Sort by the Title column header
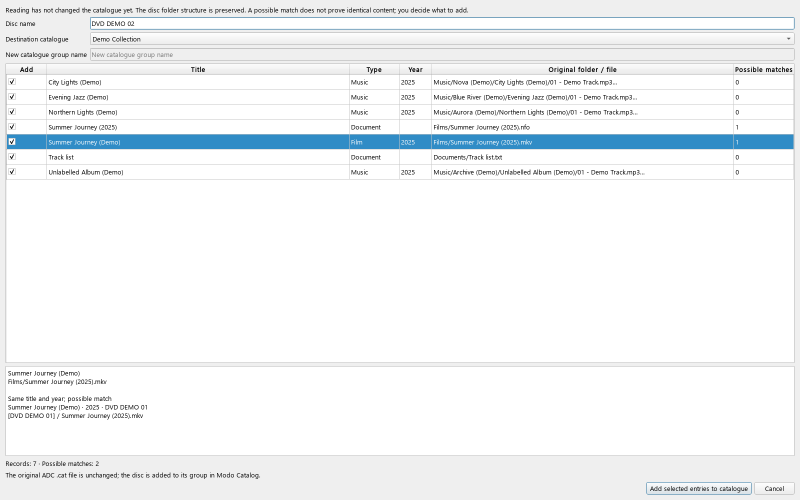Screen dimensions: 800x500 point(198,69)
